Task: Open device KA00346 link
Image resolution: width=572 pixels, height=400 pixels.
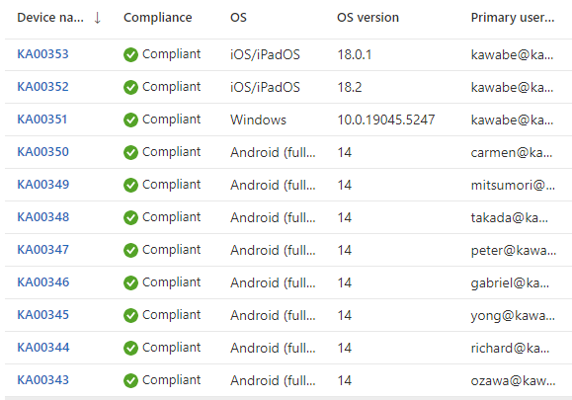Action: 43,282
